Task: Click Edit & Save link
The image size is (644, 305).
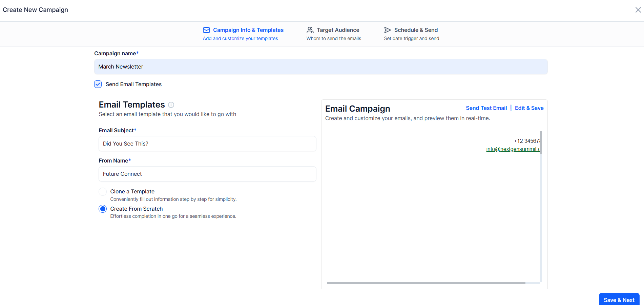Action: pyautogui.click(x=529, y=108)
